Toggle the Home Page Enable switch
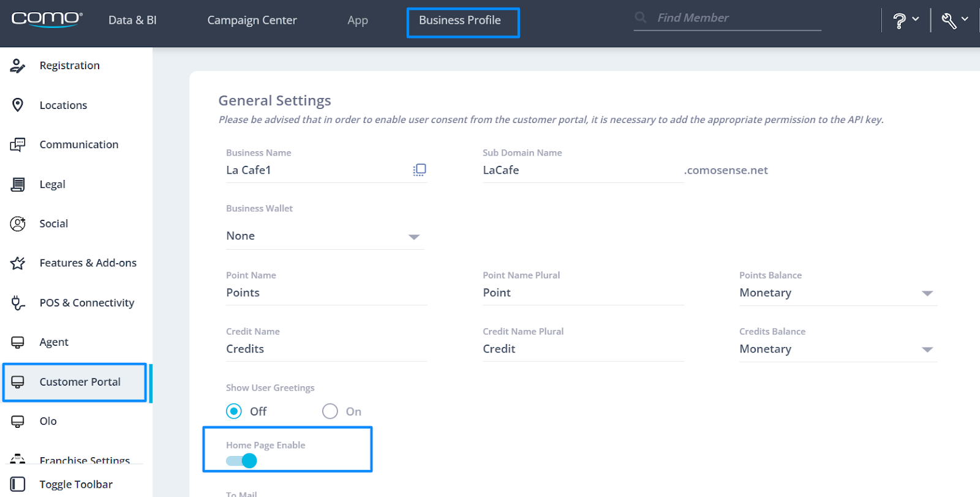 [x=242, y=461]
